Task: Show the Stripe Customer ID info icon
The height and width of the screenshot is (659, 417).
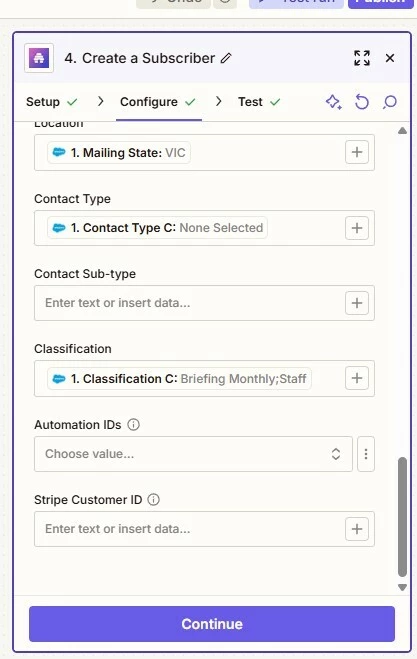Action: click(x=153, y=500)
